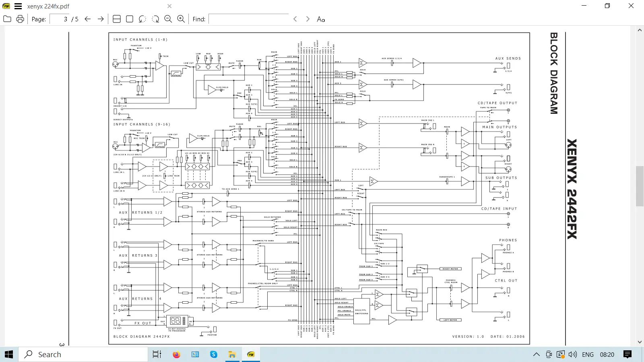The height and width of the screenshot is (362, 644).
Task: Zoom out of the document
Action: (168, 19)
